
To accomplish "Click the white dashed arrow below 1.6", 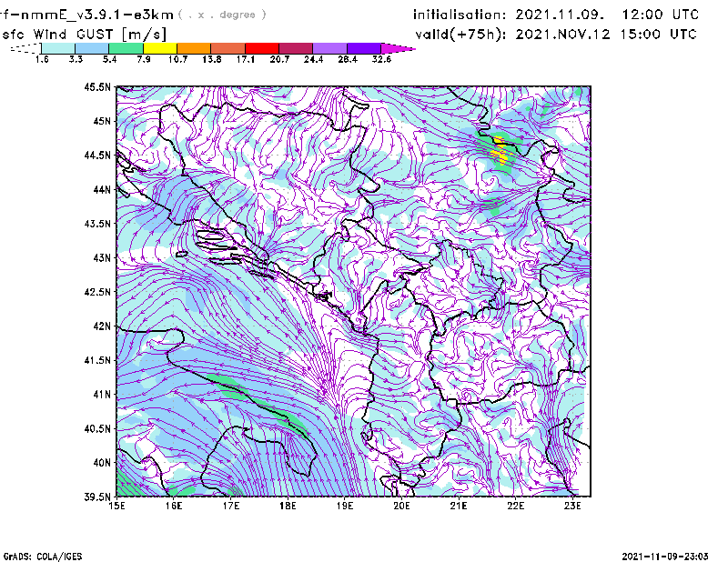I will [x=25, y=48].
